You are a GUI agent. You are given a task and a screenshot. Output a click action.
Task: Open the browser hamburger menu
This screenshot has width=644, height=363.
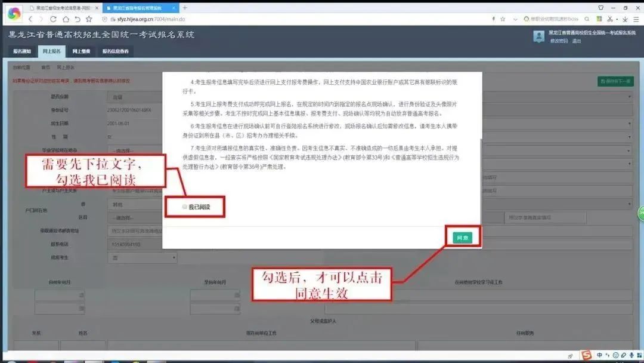tap(636, 19)
